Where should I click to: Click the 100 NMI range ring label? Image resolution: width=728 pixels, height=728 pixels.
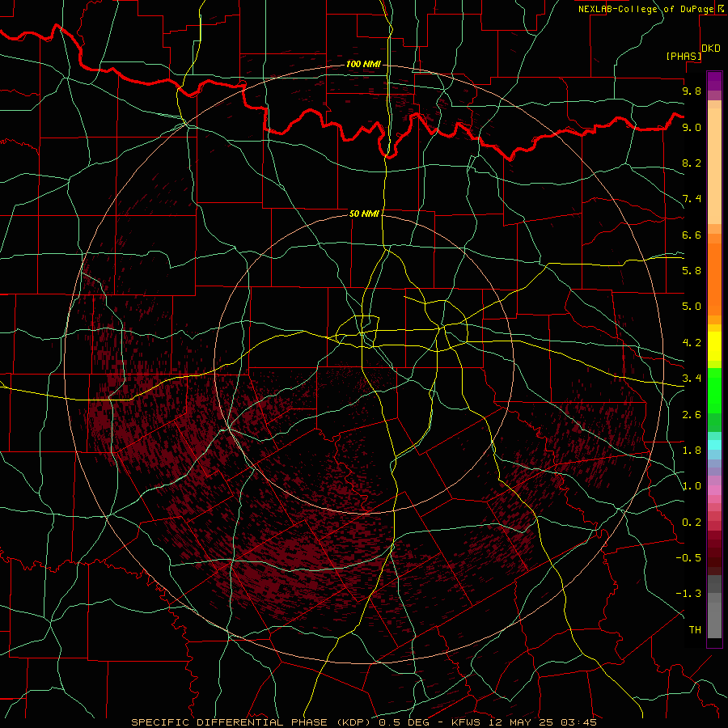(x=363, y=64)
